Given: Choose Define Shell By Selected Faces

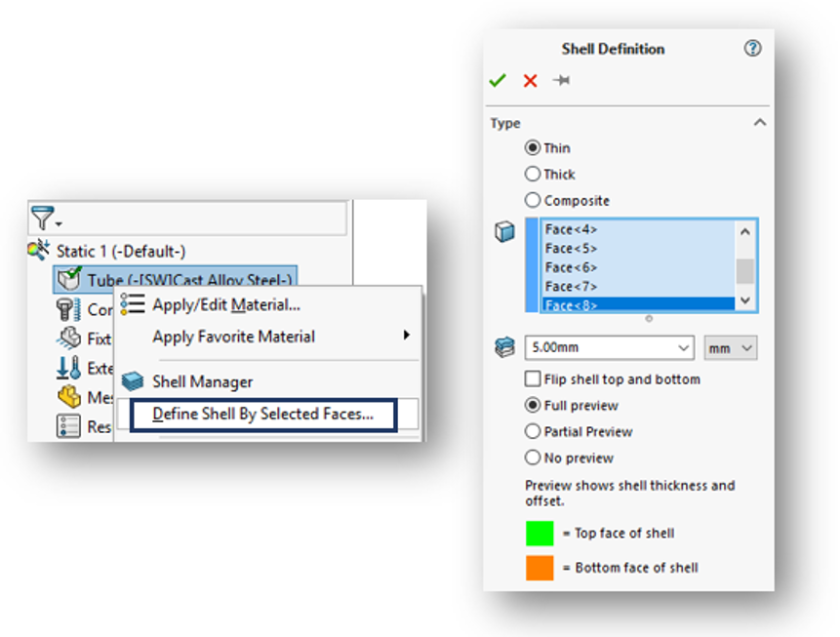Looking at the screenshot, I should pyautogui.click(x=263, y=415).
